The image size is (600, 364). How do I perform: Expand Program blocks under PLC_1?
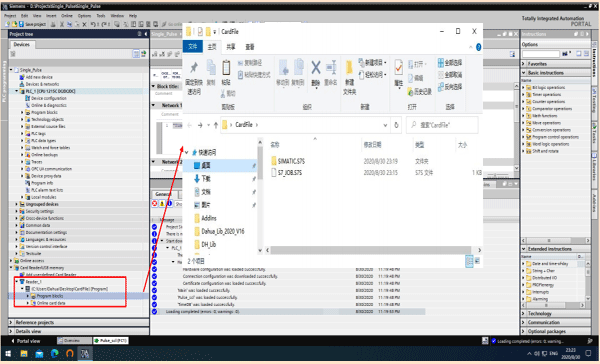point(22,112)
